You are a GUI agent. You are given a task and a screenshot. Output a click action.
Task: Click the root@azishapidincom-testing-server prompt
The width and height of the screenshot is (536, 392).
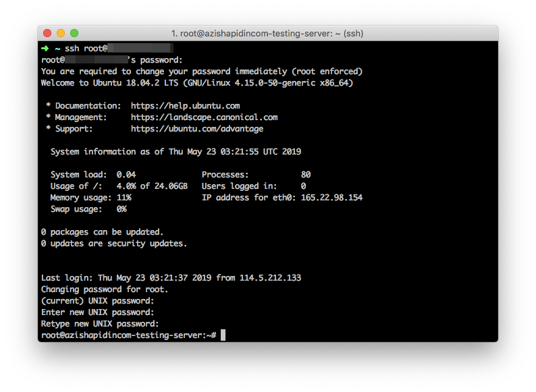pyautogui.click(x=128, y=335)
